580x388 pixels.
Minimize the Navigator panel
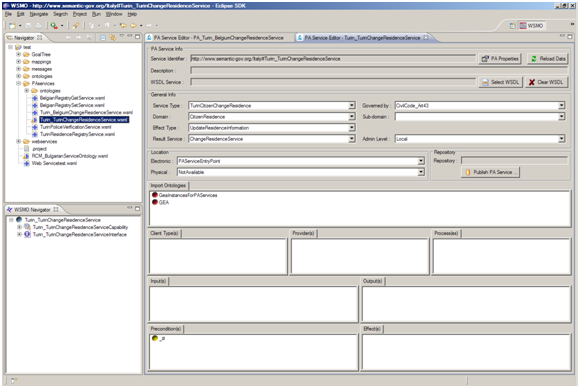click(x=130, y=36)
